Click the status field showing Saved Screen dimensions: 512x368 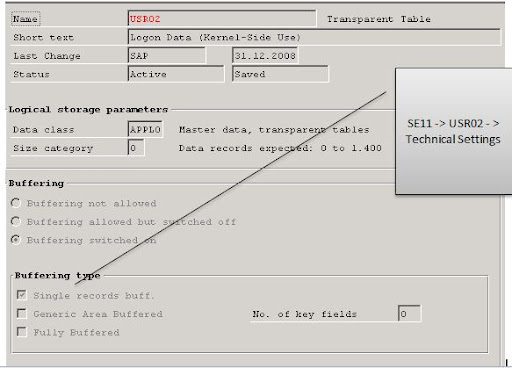pos(280,74)
